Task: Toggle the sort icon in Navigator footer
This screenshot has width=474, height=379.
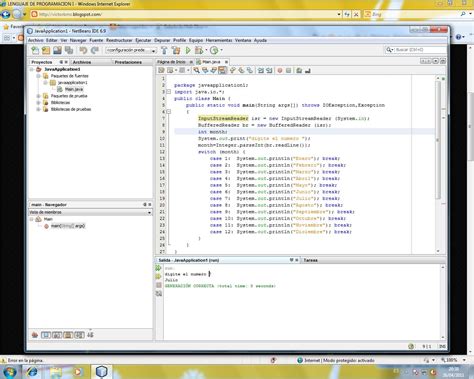Action: point(90,335)
